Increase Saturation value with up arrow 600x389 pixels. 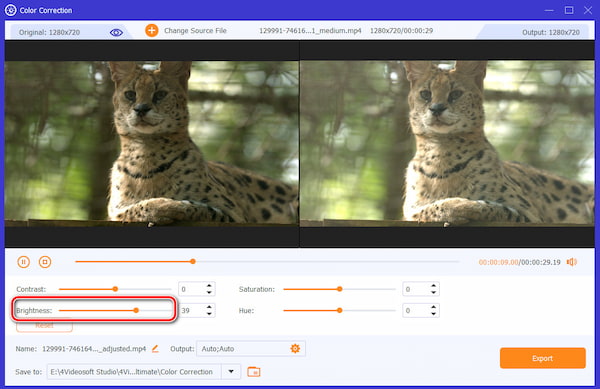click(433, 286)
